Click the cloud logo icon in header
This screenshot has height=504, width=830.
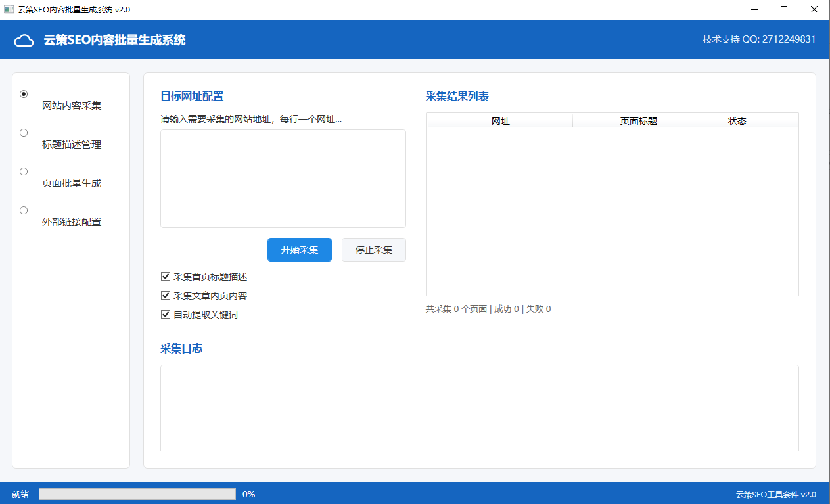coord(24,41)
